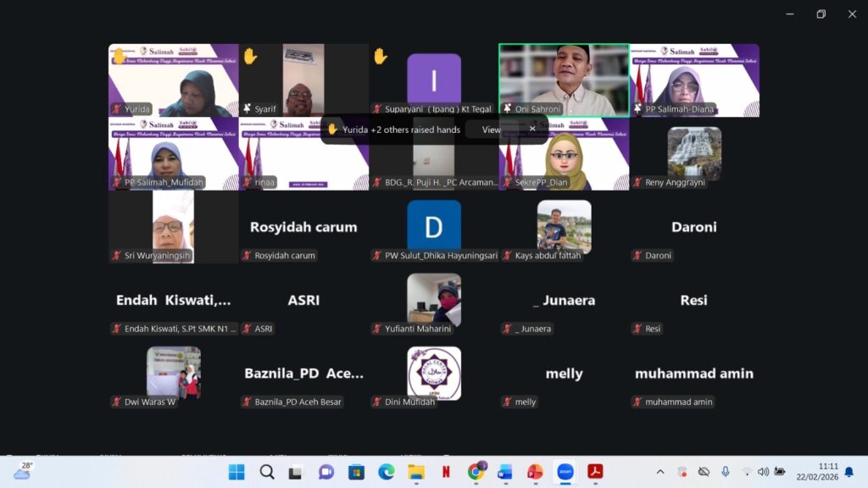Open the weather widget showing 28°

pyautogui.click(x=22, y=471)
